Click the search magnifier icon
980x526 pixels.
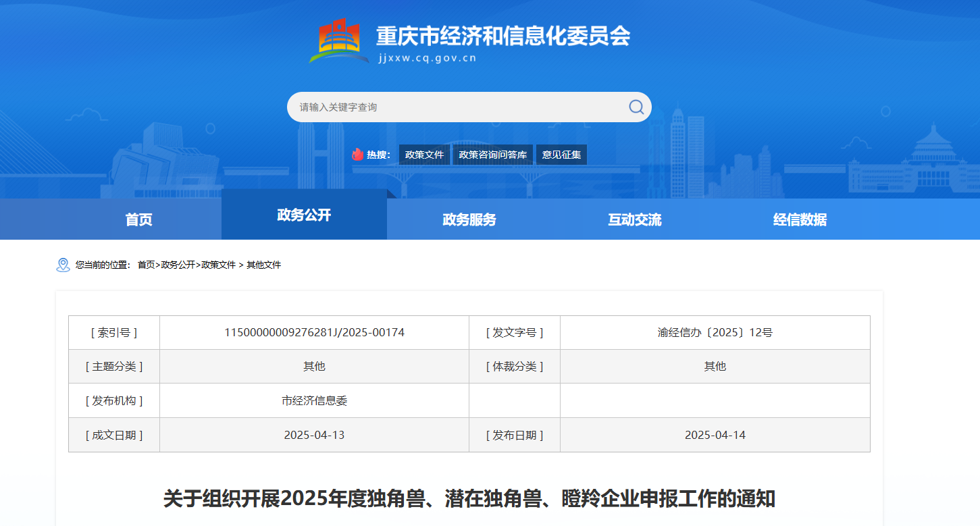pos(636,107)
